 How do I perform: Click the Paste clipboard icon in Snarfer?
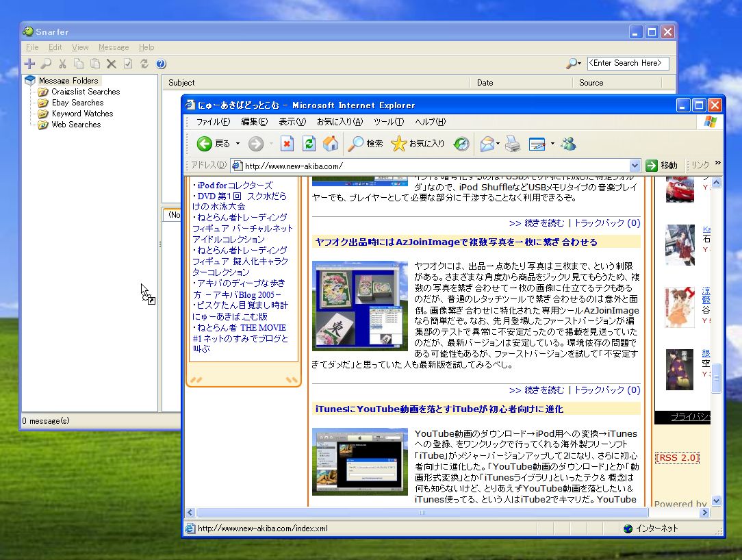coord(95,64)
